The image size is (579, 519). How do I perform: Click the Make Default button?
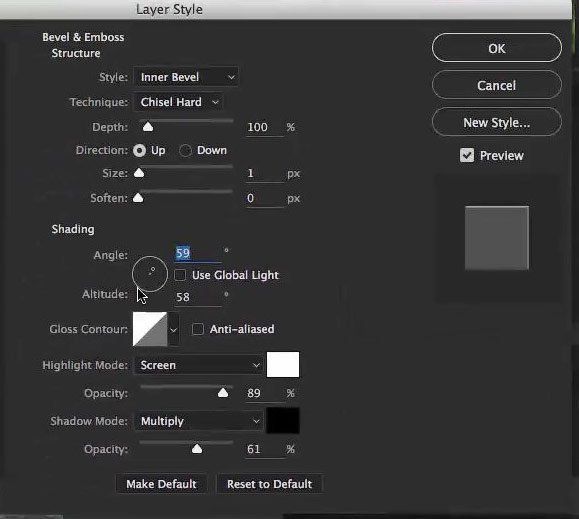click(161, 484)
